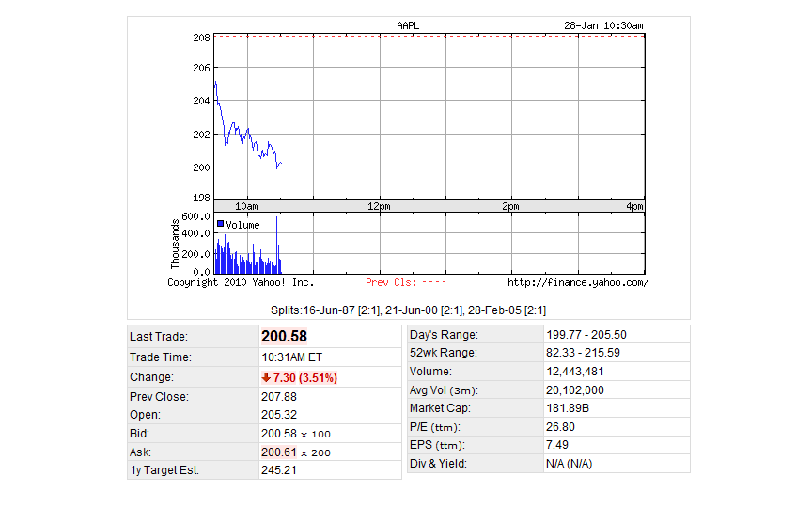Click the Market Cap: label
Image resolution: width=812 pixels, height=508 pixels.
440,408
